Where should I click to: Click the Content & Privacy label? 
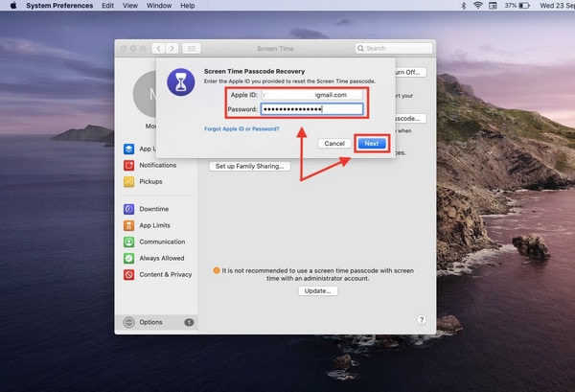click(x=166, y=274)
